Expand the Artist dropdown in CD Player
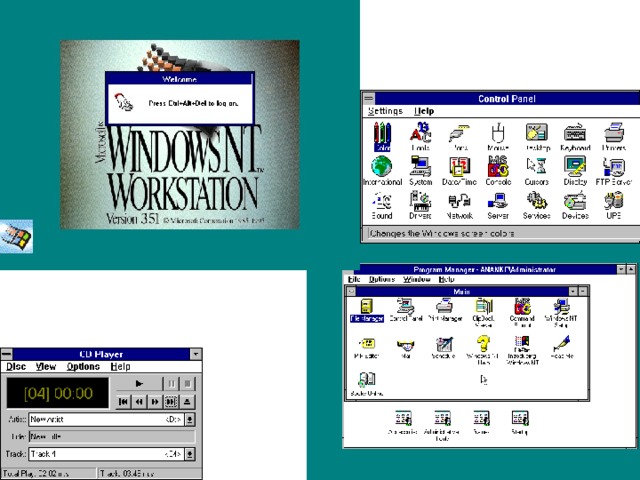Screen dimensions: 640x480 (190, 420)
